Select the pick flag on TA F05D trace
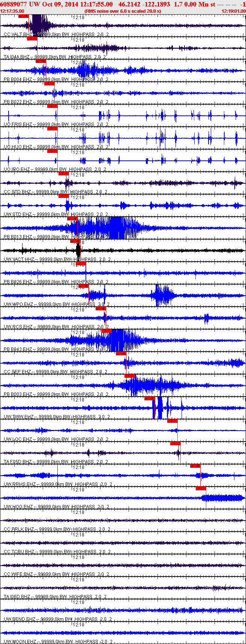The image size is (246, 644). click(x=175, y=443)
